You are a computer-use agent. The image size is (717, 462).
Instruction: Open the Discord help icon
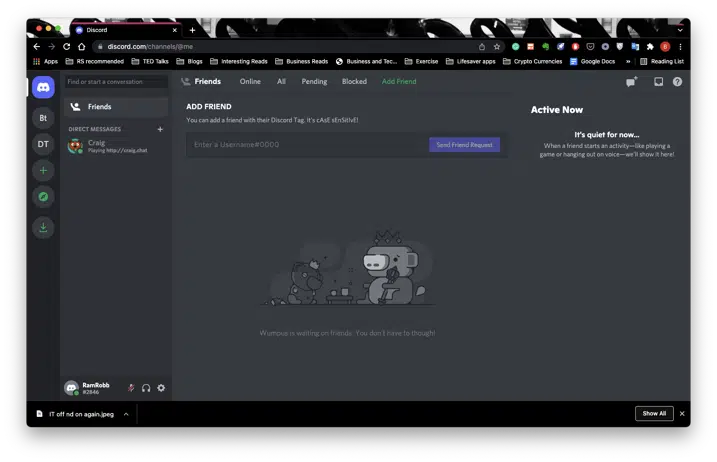pos(677,81)
